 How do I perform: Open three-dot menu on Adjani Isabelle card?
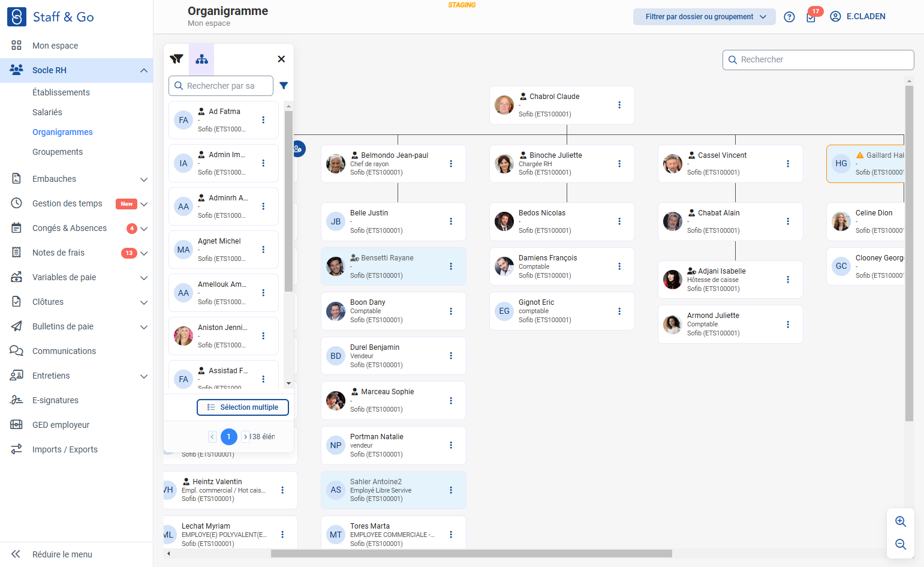(788, 280)
